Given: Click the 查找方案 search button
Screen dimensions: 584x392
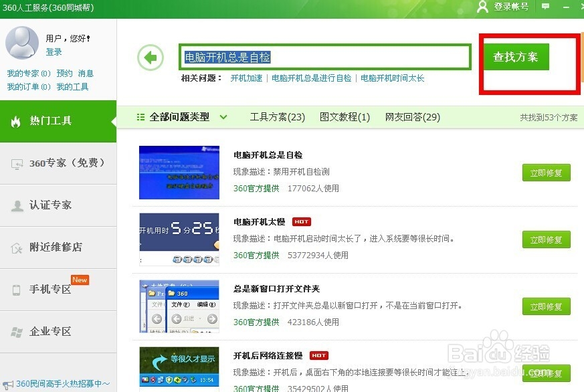Looking at the screenshot, I should 516,57.
